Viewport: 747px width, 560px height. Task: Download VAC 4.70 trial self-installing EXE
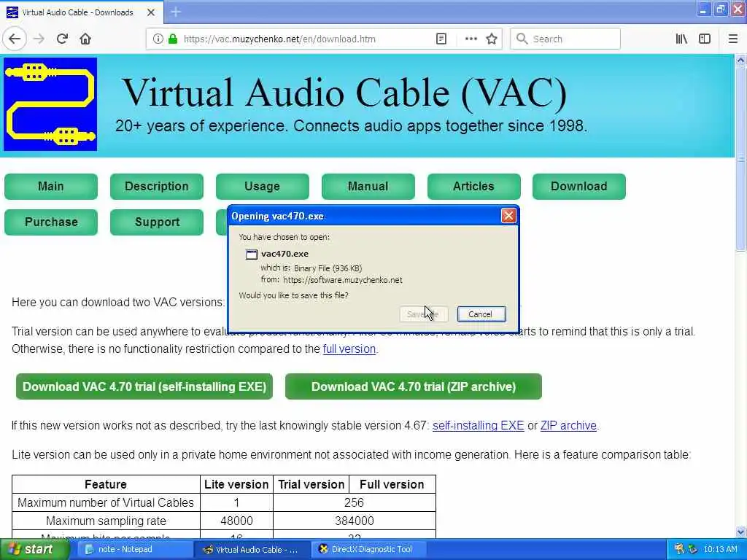click(144, 386)
